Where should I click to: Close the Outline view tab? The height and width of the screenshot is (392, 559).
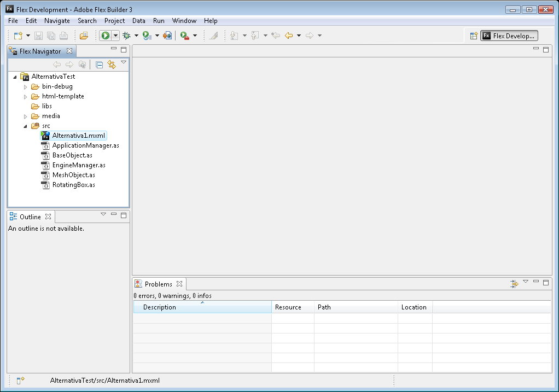48,217
